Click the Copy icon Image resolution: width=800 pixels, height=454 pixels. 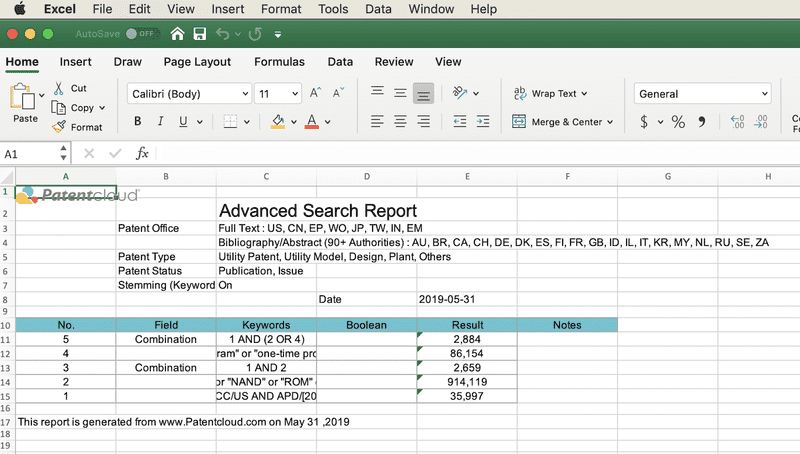pyautogui.click(x=59, y=108)
